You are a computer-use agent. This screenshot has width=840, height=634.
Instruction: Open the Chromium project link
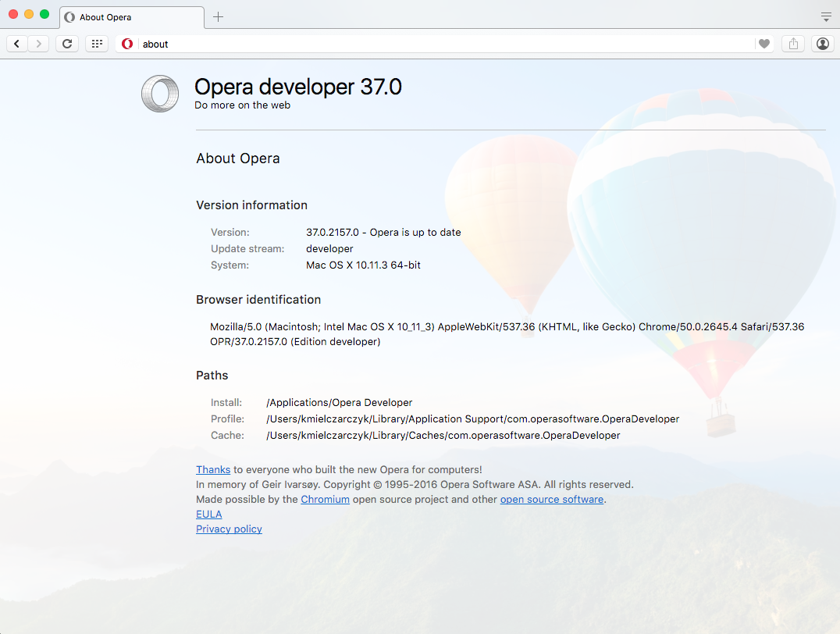point(325,499)
